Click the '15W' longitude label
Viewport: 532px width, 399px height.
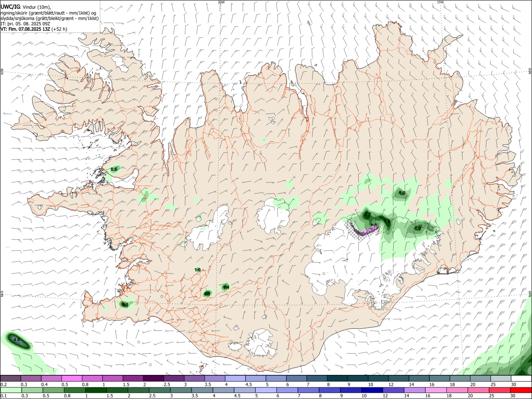(x=440, y=2)
